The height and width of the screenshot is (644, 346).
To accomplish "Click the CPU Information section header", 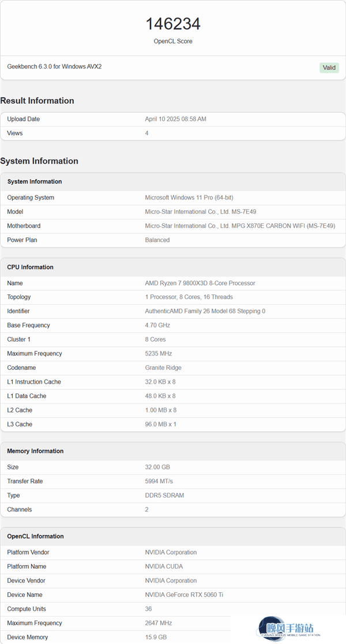I will [173, 267].
